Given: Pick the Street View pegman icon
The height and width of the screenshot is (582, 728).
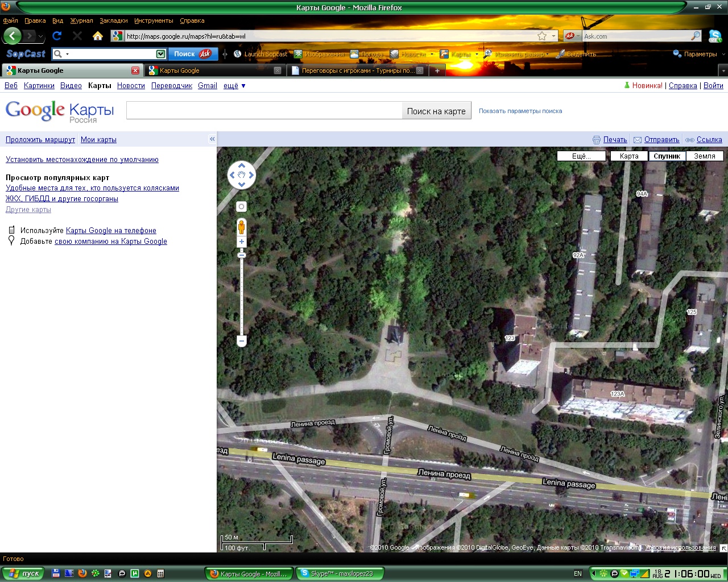Looking at the screenshot, I should [242, 227].
